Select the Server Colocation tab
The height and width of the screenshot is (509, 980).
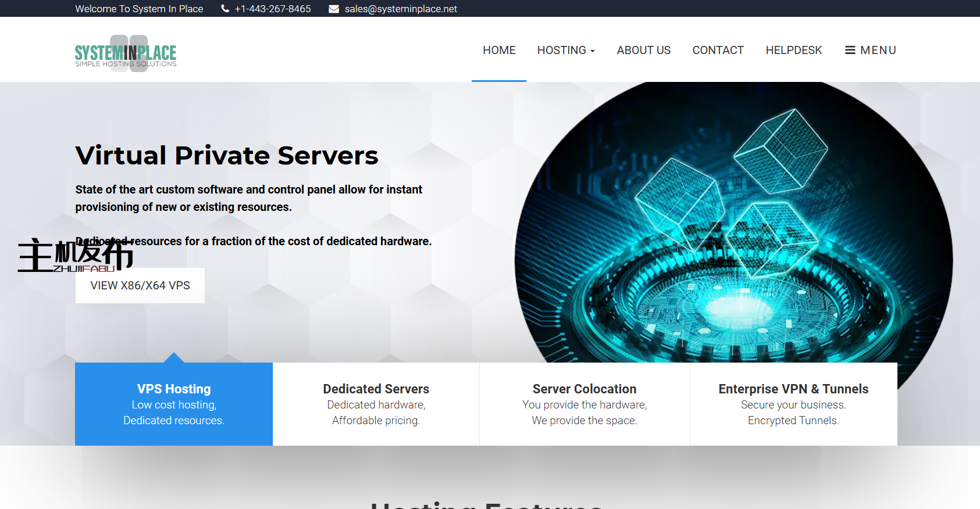(585, 404)
